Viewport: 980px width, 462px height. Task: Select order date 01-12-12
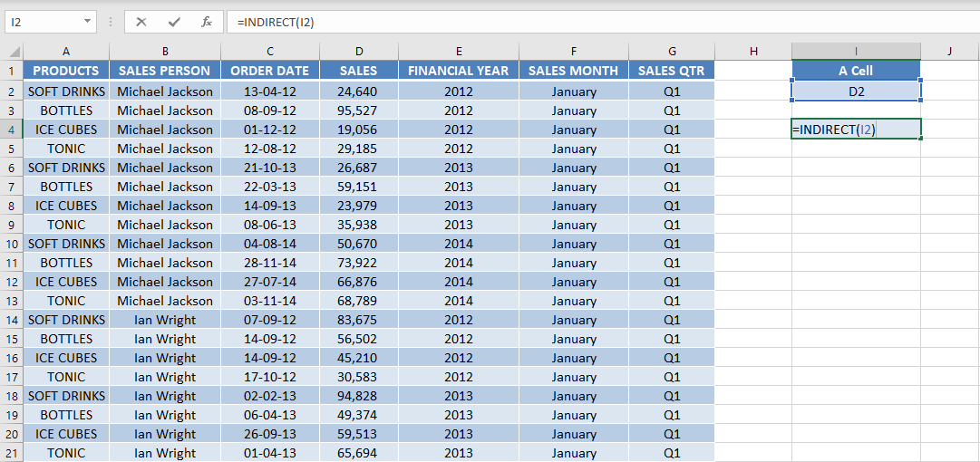[x=270, y=130]
